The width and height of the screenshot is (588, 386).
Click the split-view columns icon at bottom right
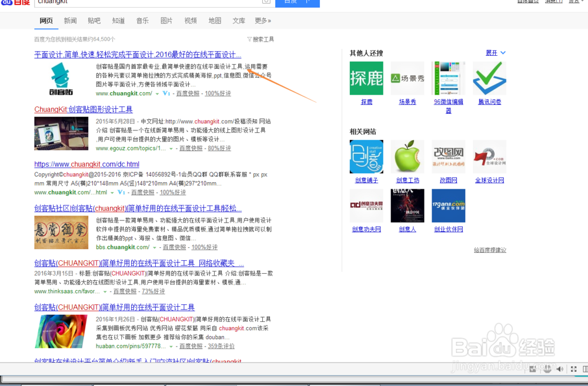click(585, 369)
